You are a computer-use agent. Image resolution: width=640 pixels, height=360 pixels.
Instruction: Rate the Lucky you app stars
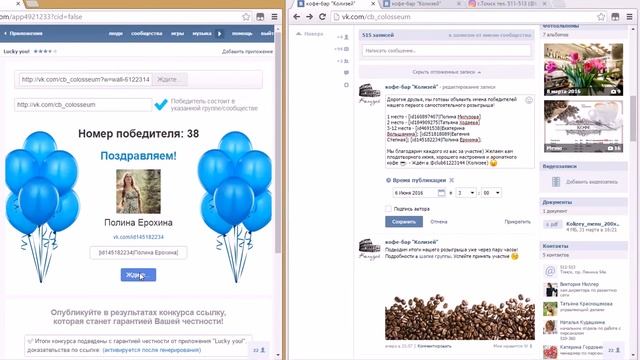coord(45,51)
